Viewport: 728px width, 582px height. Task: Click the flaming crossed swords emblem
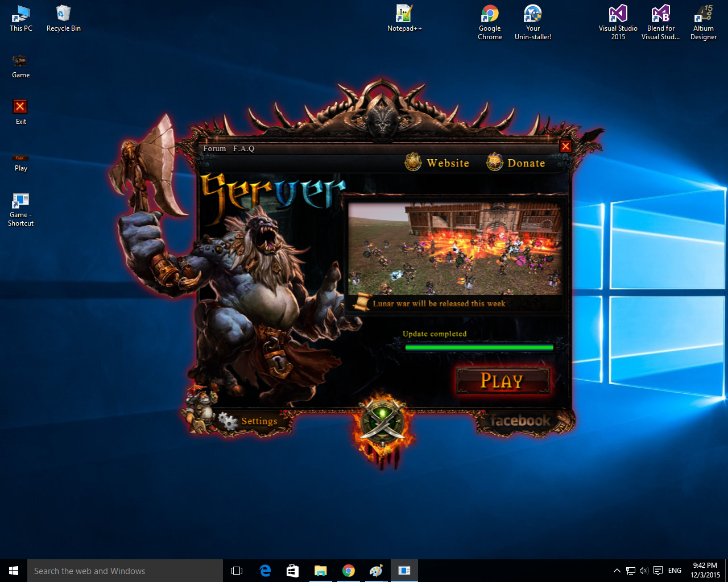(383, 425)
